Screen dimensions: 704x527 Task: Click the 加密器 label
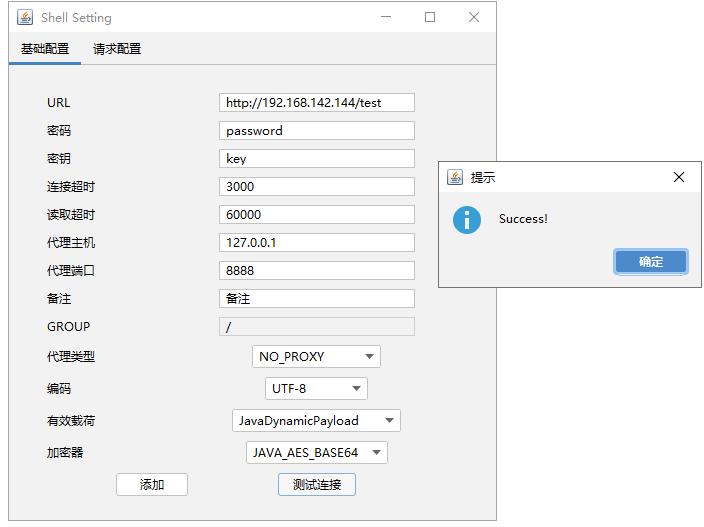pyautogui.click(x=65, y=452)
